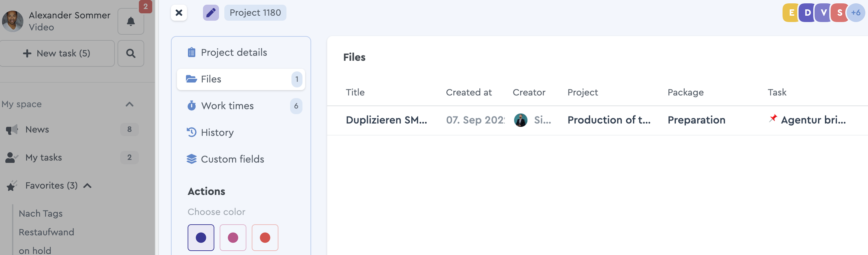Choose the dark blue color swatch
This screenshot has width=868, height=255.
[201, 238]
